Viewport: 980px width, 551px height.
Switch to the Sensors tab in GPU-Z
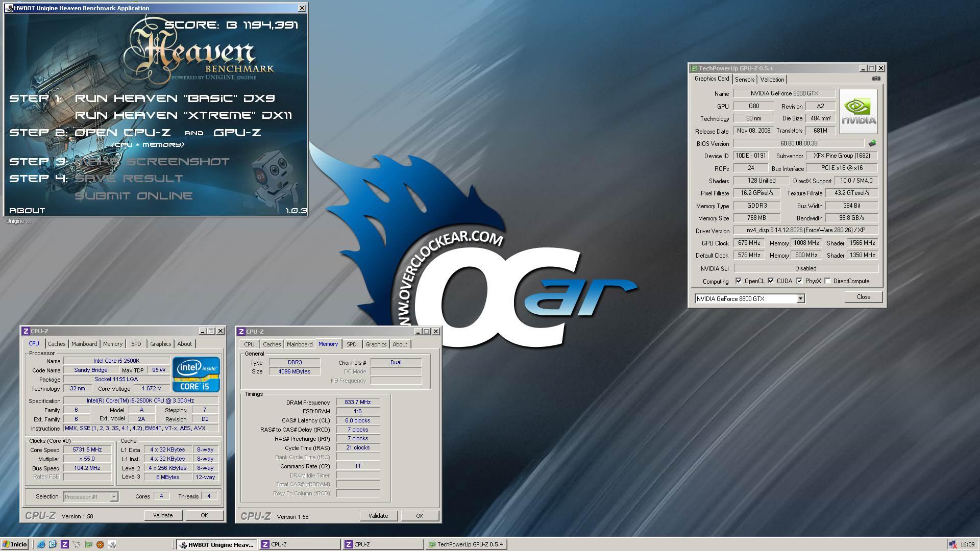click(744, 79)
